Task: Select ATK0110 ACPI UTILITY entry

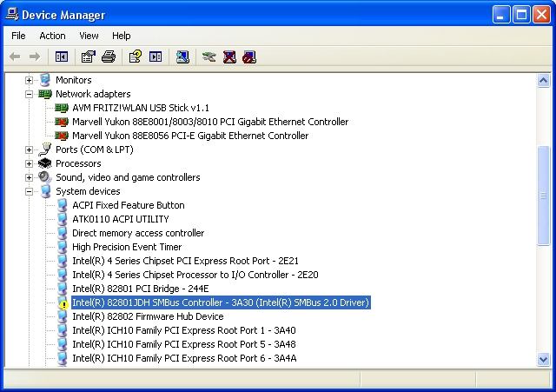Action: (x=121, y=219)
